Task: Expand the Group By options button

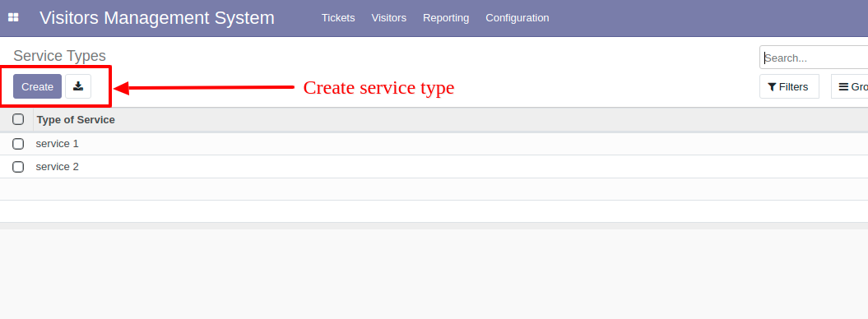Action: (x=850, y=87)
